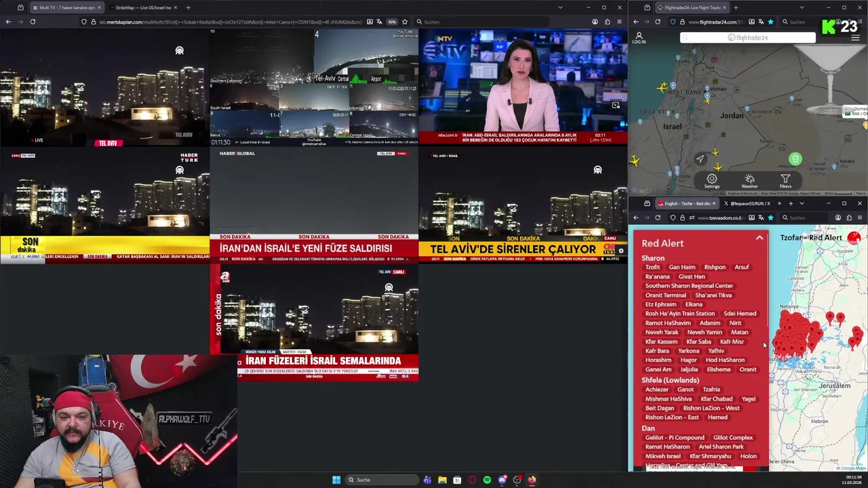Reload the Tzofar Red Alert page
Image resolution: width=868 pixels, height=488 pixels.
(x=658, y=218)
